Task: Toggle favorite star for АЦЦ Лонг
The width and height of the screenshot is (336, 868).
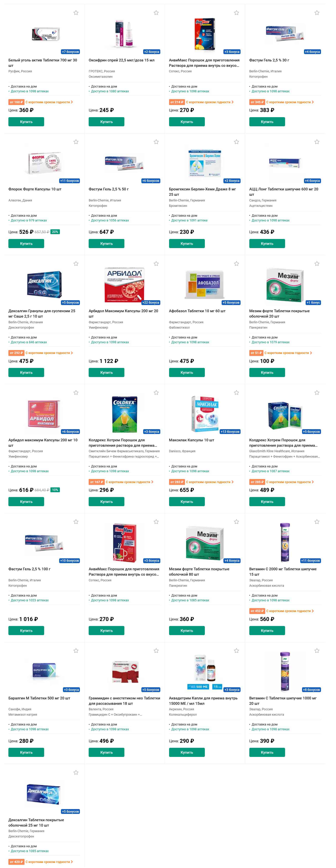Action: [x=317, y=142]
